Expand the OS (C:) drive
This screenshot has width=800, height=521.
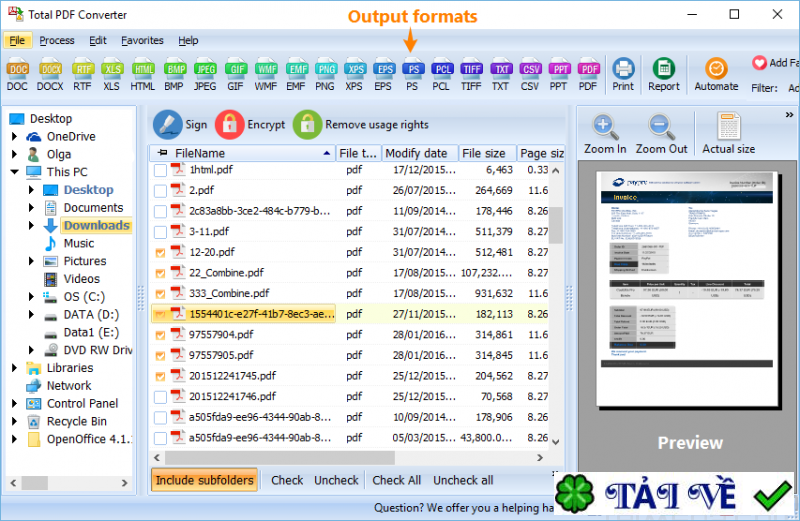click(x=31, y=296)
